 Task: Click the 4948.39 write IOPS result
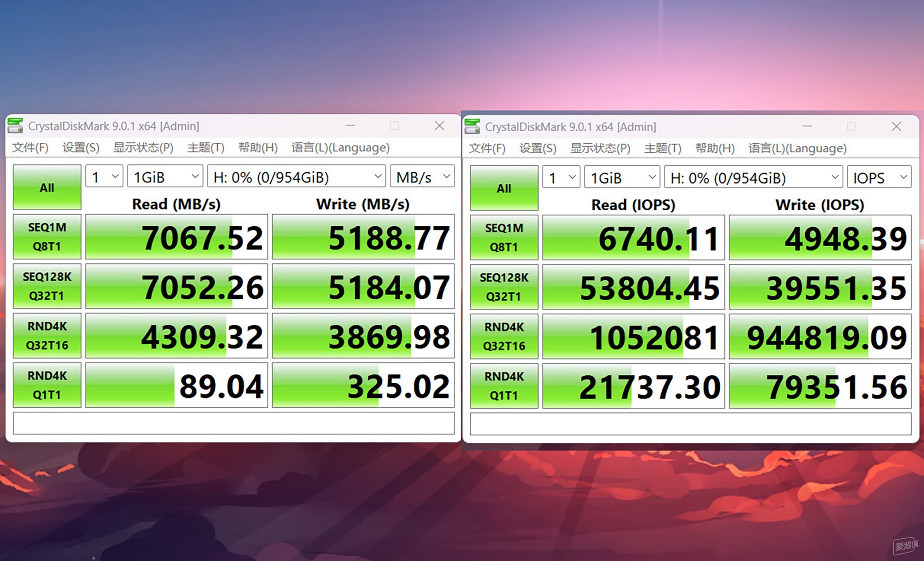coord(820,238)
